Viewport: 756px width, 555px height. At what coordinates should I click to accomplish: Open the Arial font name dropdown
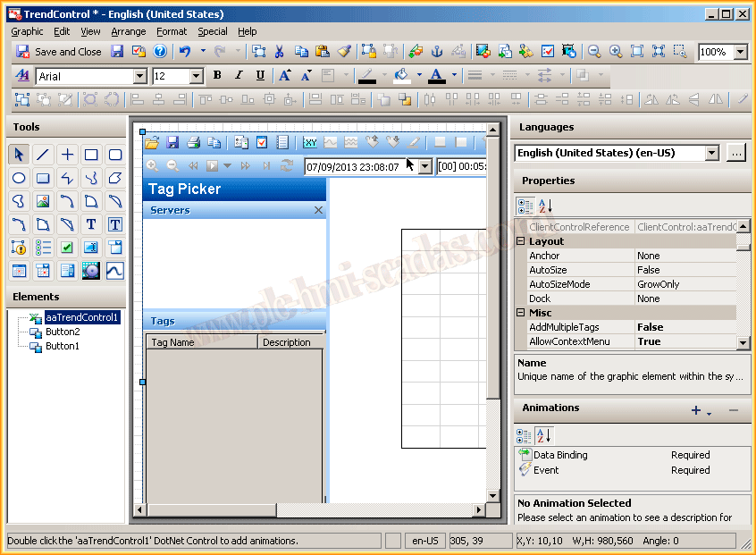coord(139,76)
